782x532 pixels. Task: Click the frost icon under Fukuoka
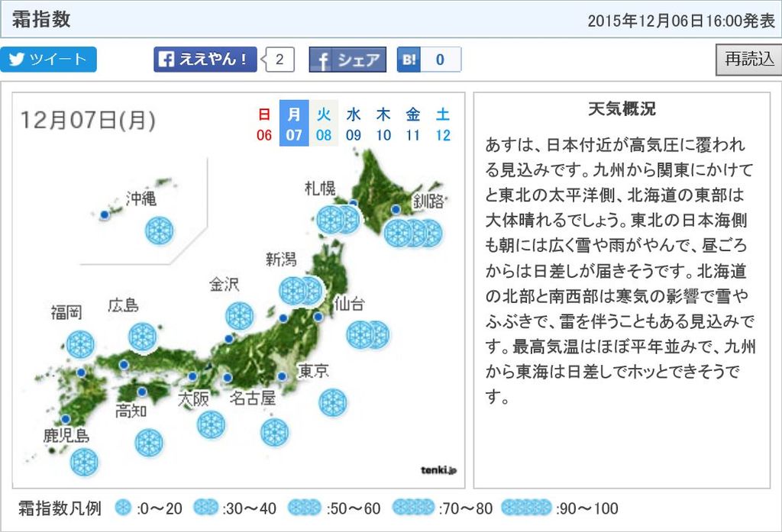80,344
